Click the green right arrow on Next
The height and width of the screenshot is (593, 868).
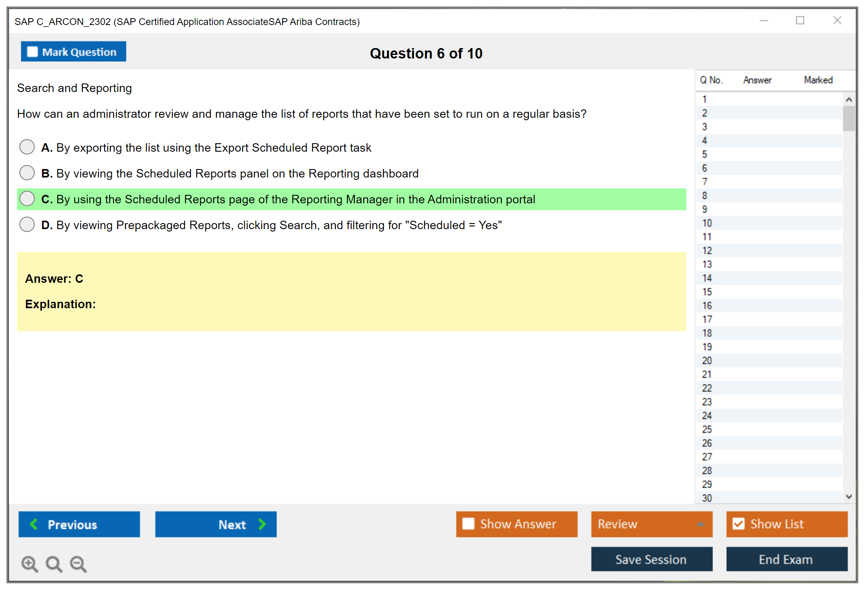(x=262, y=524)
